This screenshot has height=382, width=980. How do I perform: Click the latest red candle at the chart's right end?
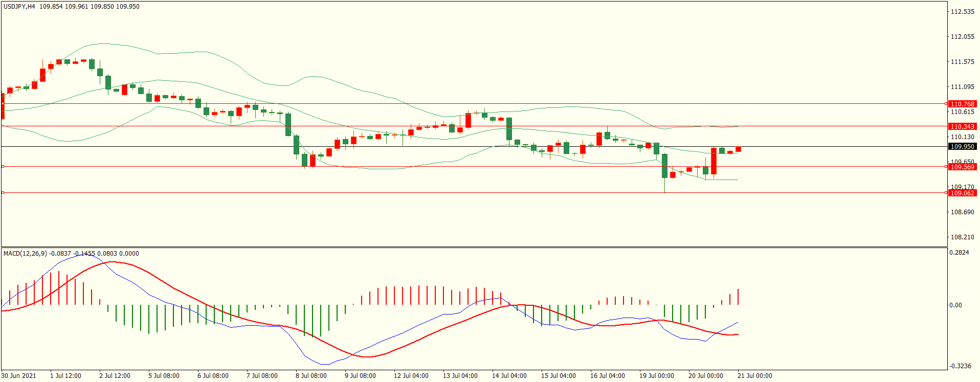pos(738,149)
